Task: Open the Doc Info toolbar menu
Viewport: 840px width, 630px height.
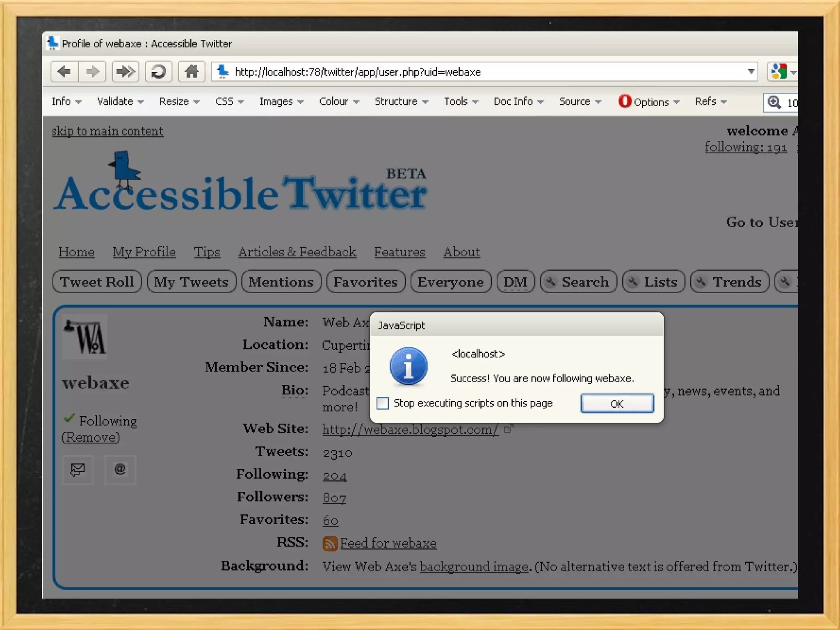Action: point(518,101)
